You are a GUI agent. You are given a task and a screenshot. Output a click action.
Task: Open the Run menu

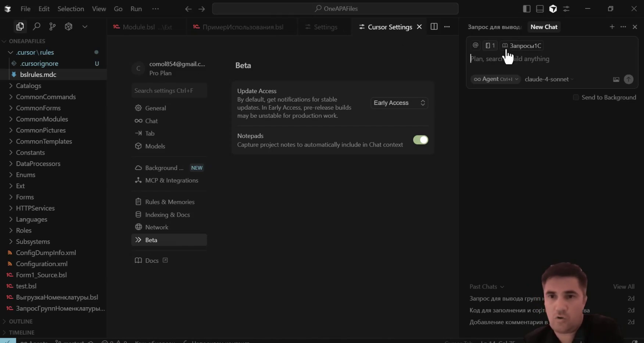[x=136, y=9]
